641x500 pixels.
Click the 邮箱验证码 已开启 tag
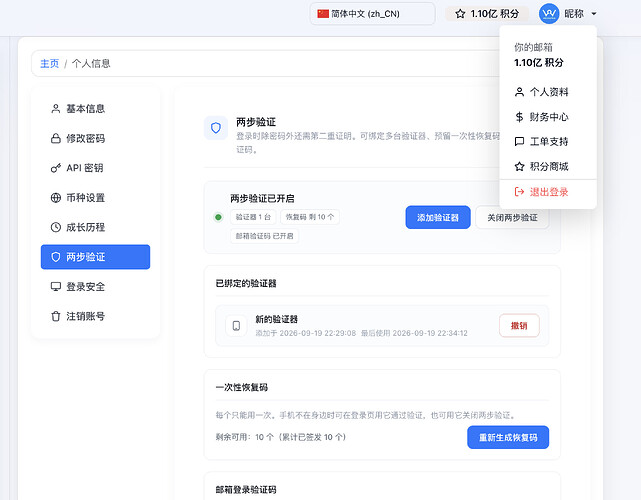264,236
